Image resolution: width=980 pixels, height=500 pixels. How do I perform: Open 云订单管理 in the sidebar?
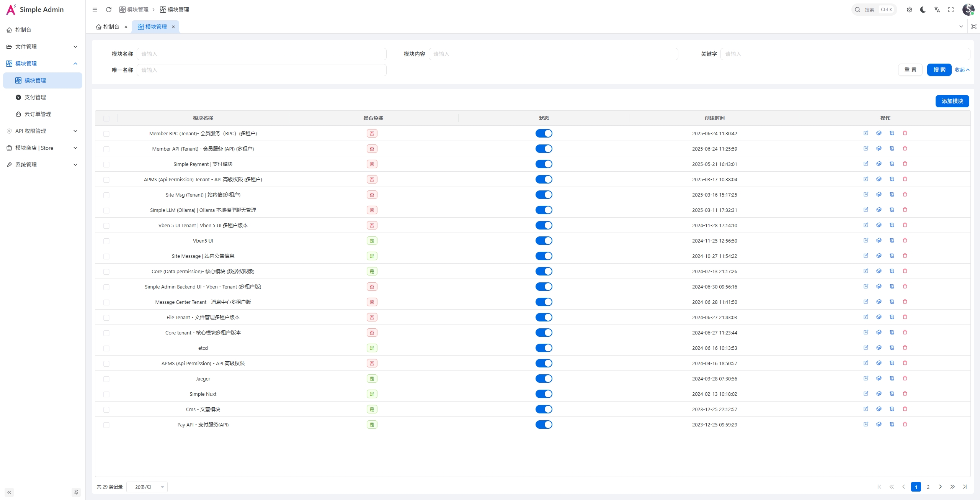tap(42, 114)
